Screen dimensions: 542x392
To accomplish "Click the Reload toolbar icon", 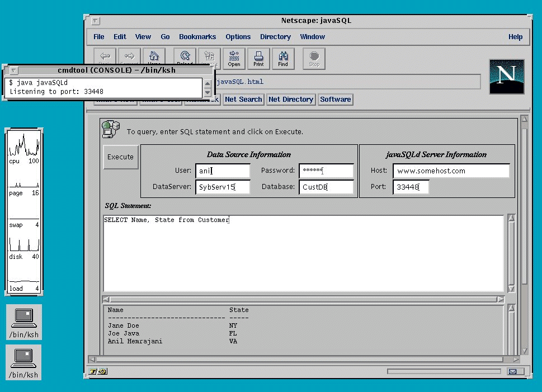I will (x=185, y=57).
